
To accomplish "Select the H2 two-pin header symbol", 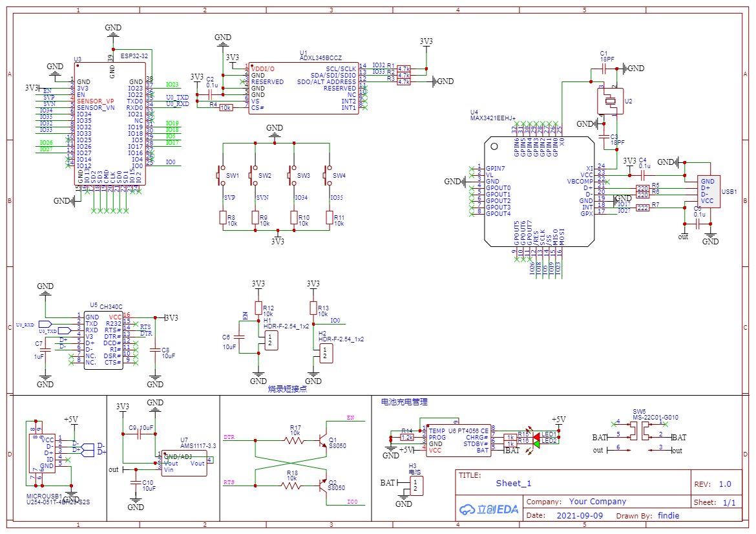I will tap(326, 352).
